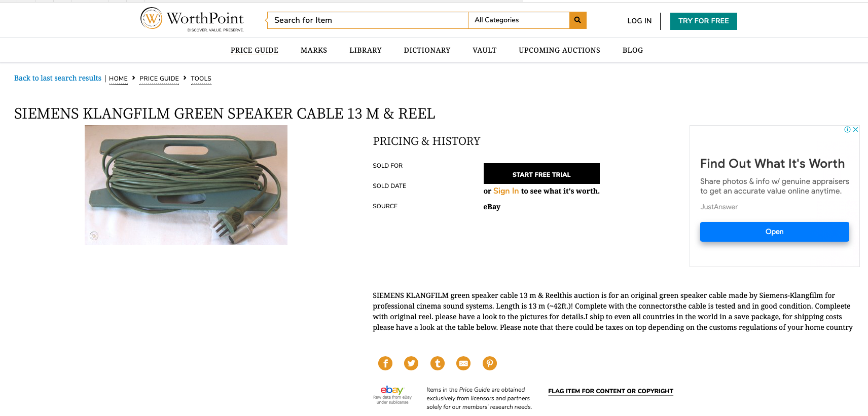Share item on Facebook
Screen dimensions: 868x416
[x=385, y=363]
